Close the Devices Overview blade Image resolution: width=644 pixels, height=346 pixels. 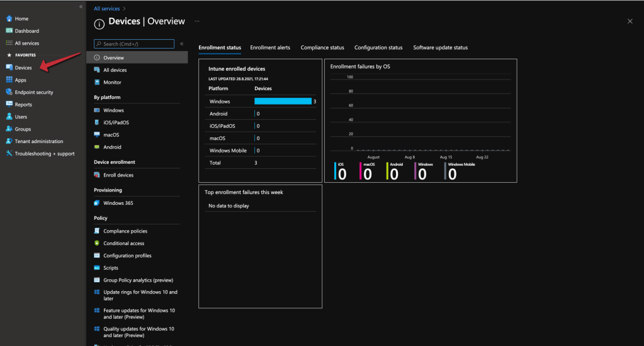(630, 21)
